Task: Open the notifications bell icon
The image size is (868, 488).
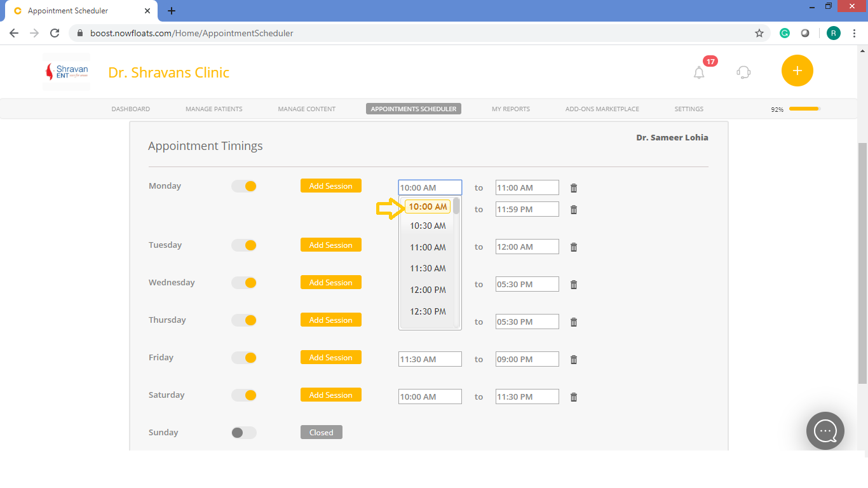Action: coord(699,72)
